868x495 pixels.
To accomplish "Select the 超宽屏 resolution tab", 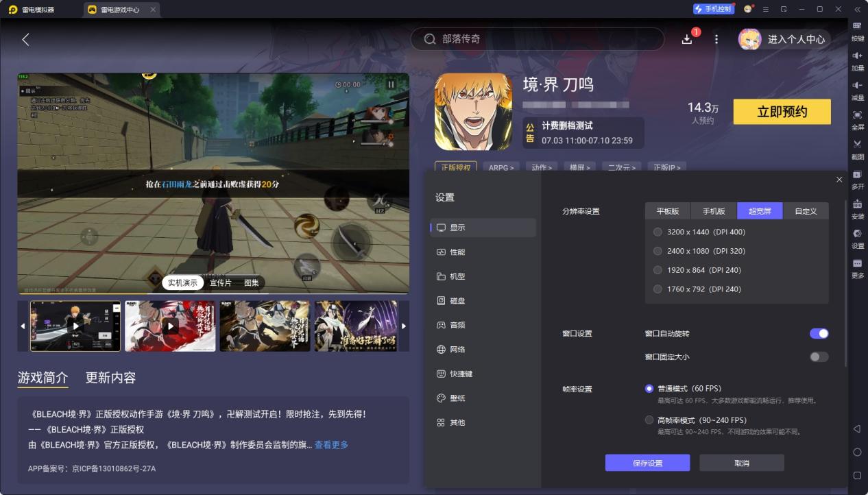I will tap(760, 211).
